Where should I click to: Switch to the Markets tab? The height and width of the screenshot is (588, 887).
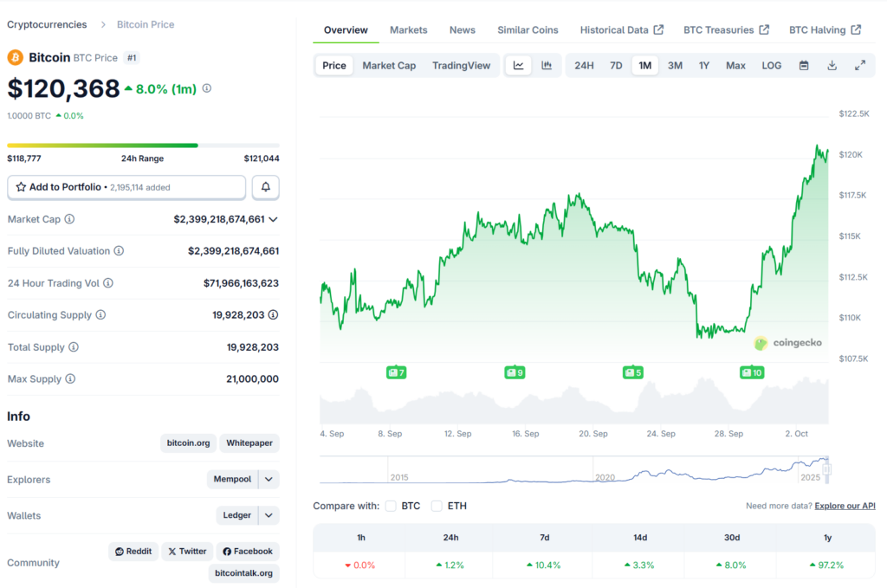(408, 30)
